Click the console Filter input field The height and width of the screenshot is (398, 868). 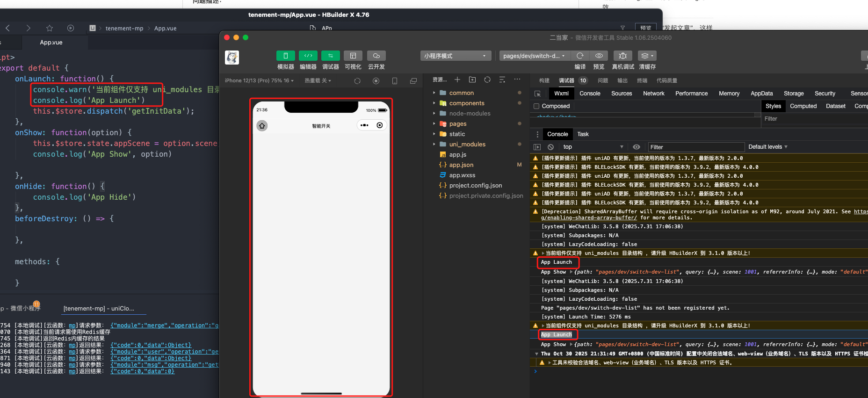695,147
